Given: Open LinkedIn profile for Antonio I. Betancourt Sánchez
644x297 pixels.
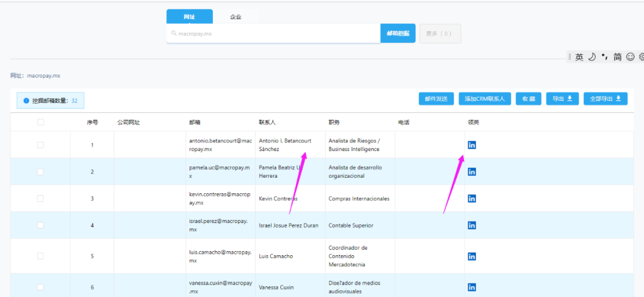Looking at the screenshot, I should pyautogui.click(x=472, y=145).
